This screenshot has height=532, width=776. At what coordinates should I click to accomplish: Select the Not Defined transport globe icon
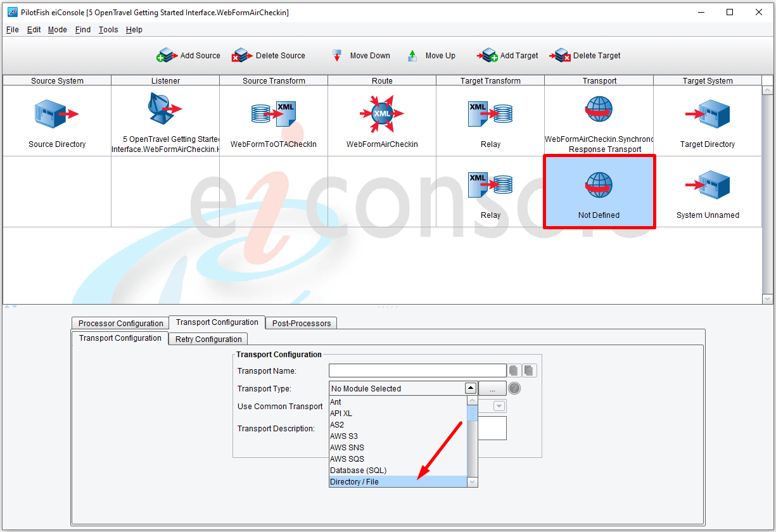click(599, 185)
